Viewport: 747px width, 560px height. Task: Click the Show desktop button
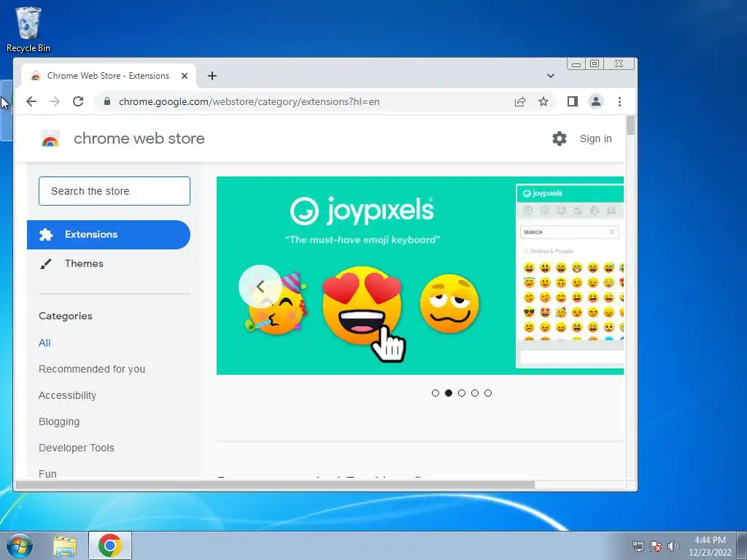(x=742, y=545)
